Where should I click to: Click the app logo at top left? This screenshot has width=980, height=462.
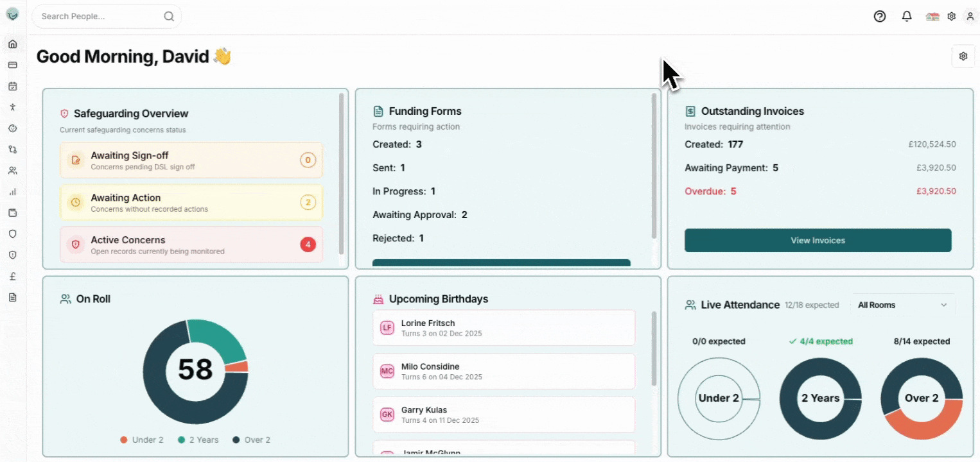point(12,14)
